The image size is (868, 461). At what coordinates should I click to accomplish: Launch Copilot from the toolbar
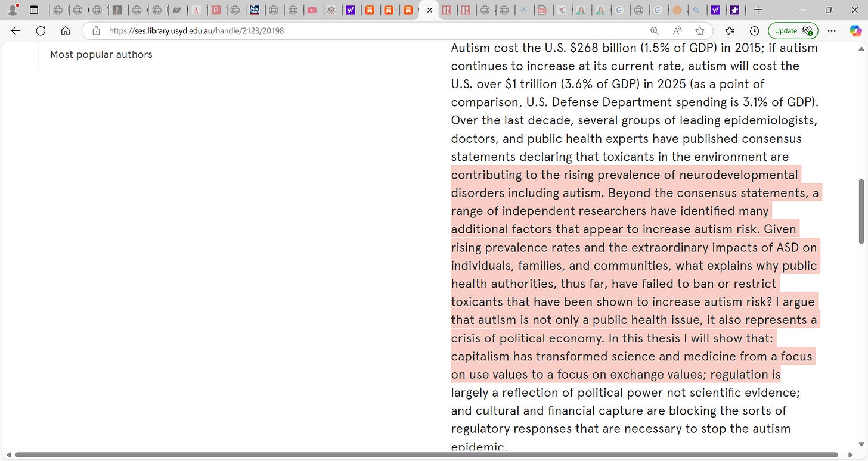pyautogui.click(x=855, y=31)
